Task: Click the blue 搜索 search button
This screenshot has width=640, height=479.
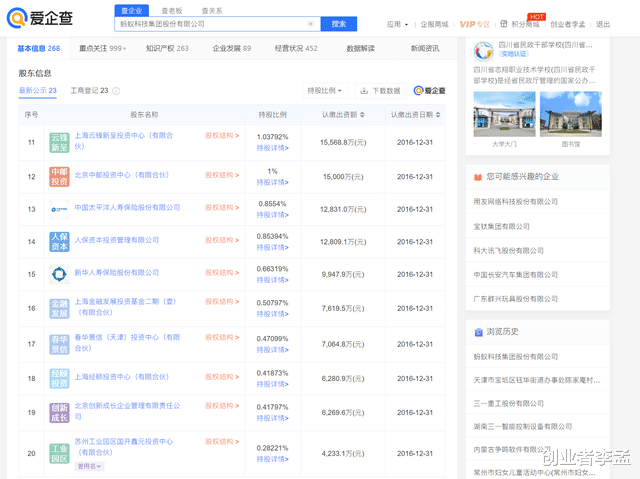Action: pos(339,24)
